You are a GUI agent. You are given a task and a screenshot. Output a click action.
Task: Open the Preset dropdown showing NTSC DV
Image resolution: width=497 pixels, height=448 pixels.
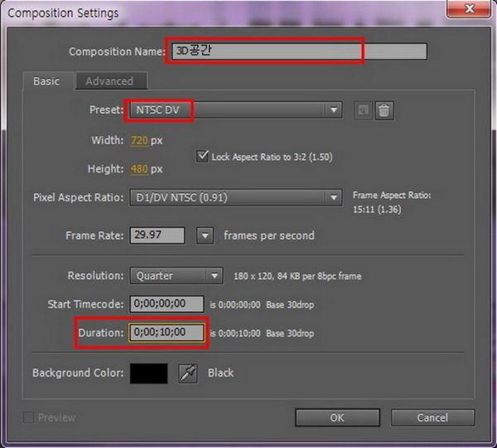point(236,110)
